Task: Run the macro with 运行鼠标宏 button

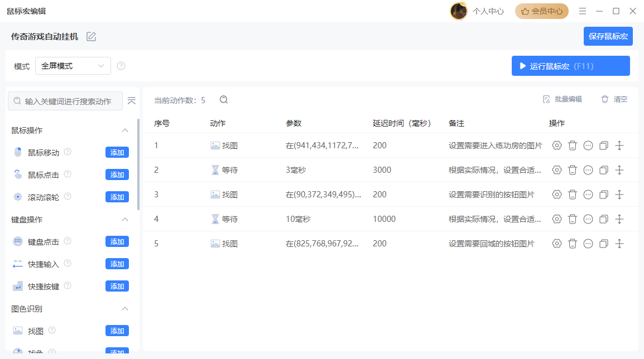Action: pos(570,66)
